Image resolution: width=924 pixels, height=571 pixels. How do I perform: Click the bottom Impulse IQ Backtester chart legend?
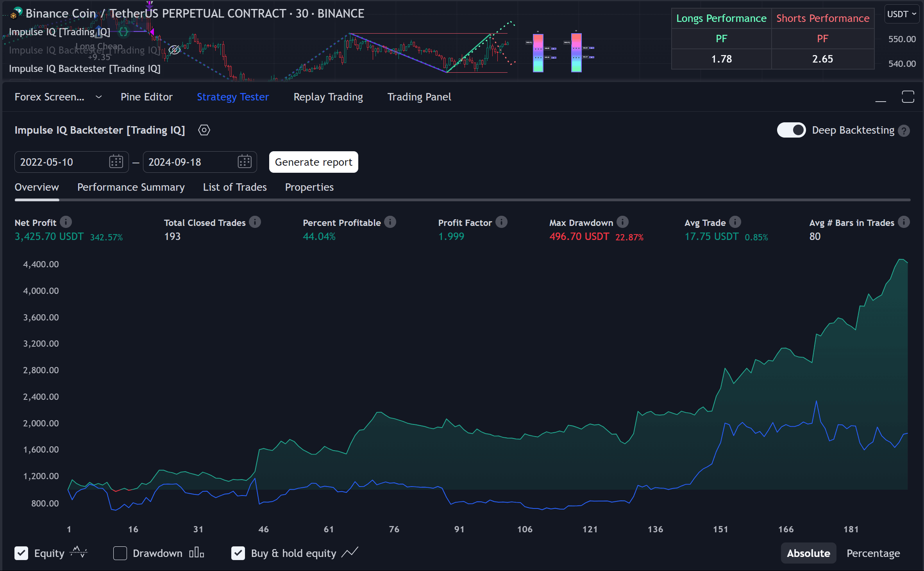coord(84,69)
